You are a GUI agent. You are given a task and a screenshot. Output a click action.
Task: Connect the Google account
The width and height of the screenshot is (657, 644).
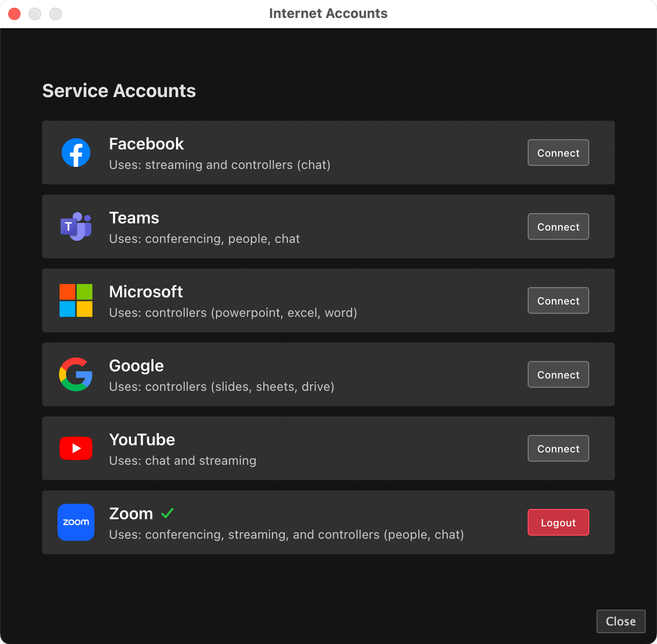(x=558, y=374)
